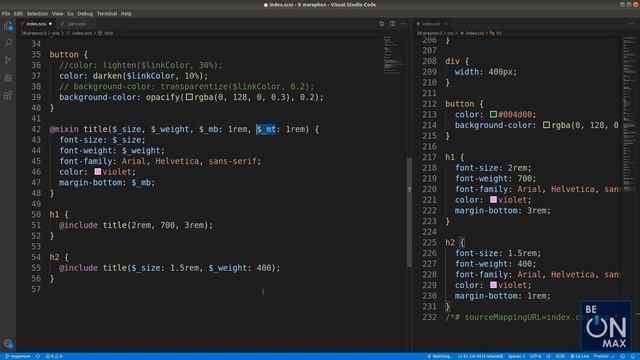Click the rgba color swatch on line 39
The width and height of the screenshot is (640, 360).
(x=189, y=97)
